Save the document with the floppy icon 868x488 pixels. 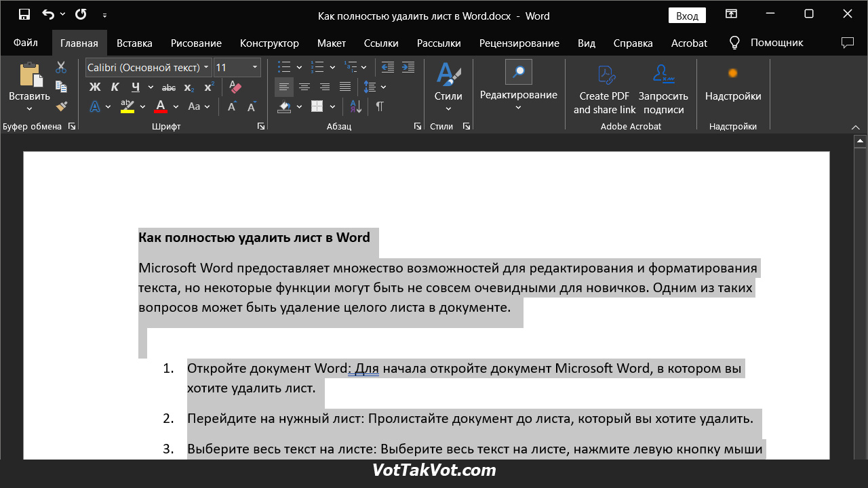click(24, 14)
